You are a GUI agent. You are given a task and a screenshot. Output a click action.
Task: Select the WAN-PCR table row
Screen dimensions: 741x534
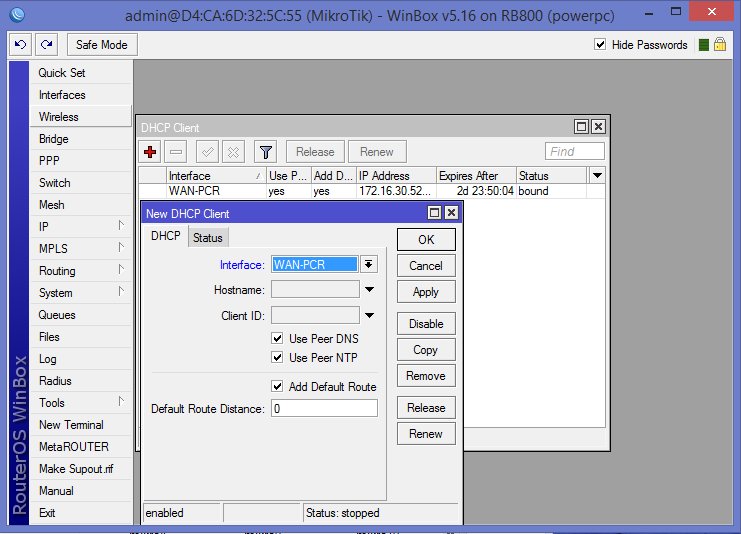coord(371,191)
